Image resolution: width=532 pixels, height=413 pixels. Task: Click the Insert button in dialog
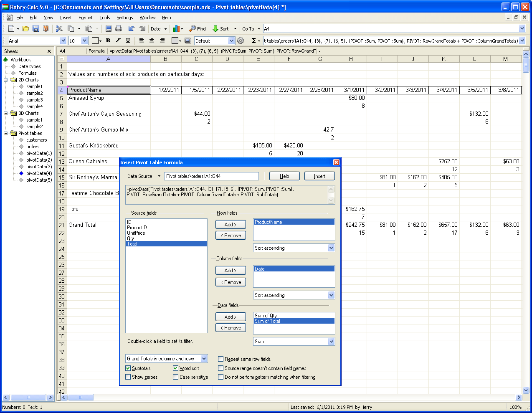pos(319,176)
